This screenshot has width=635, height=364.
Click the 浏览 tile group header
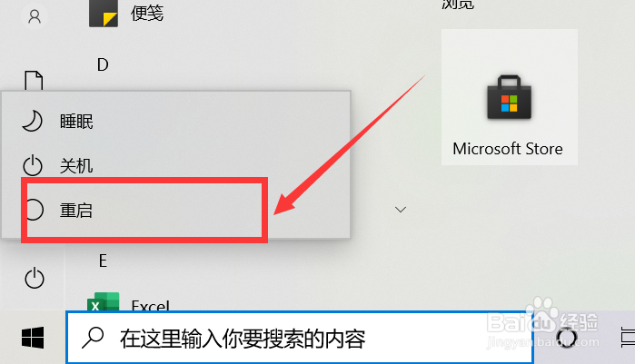[x=458, y=4]
